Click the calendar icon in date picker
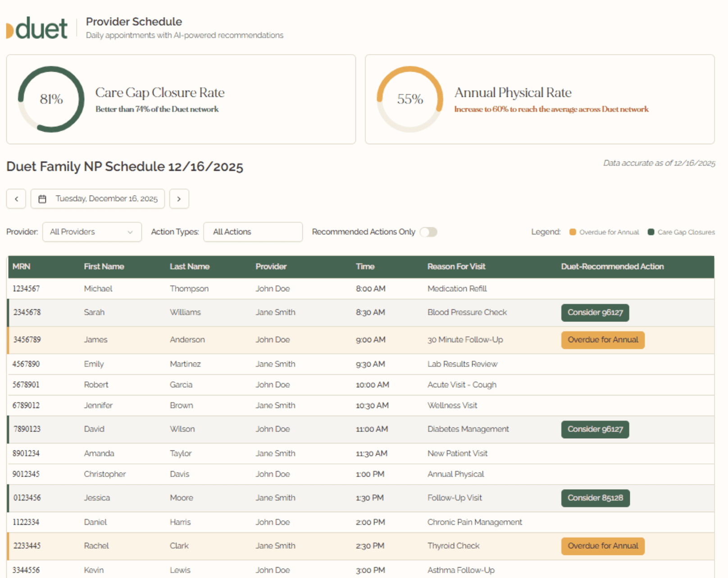 tap(42, 199)
